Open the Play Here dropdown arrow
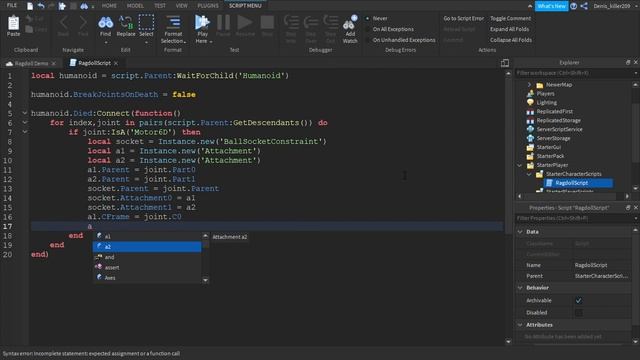This screenshot has width=640, height=360. coord(211,42)
